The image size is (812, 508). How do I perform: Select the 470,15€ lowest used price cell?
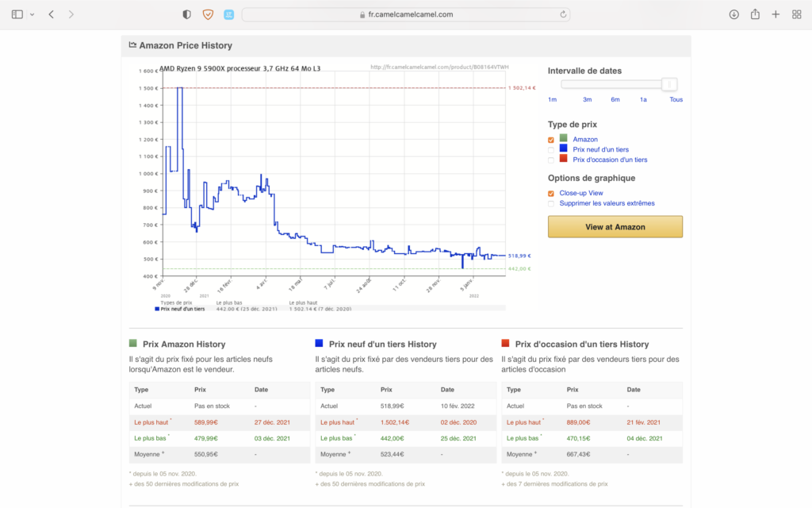pos(578,438)
